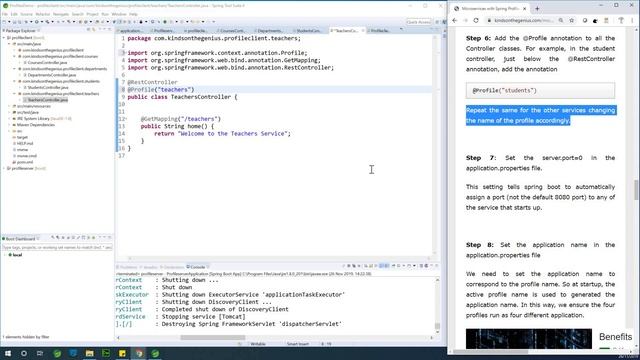Bookmark page with the star icon
This screenshot has height=360, width=640.
(571, 20)
